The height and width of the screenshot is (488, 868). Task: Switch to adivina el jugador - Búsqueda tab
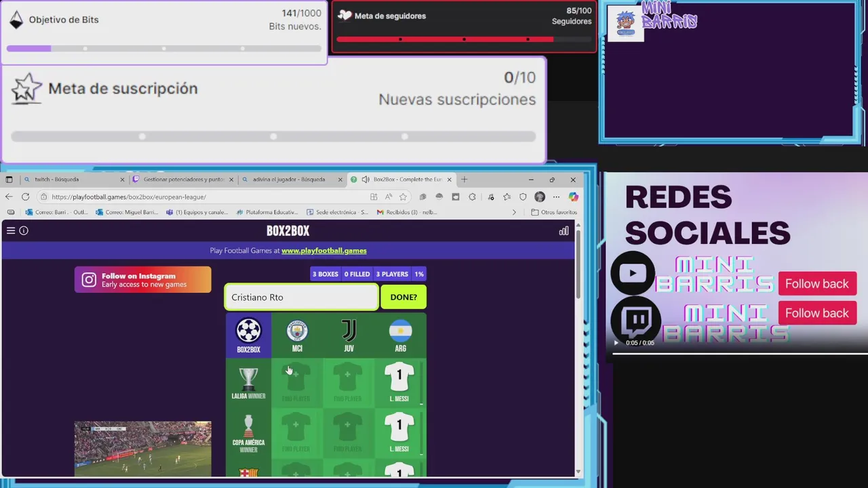pos(292,180)
